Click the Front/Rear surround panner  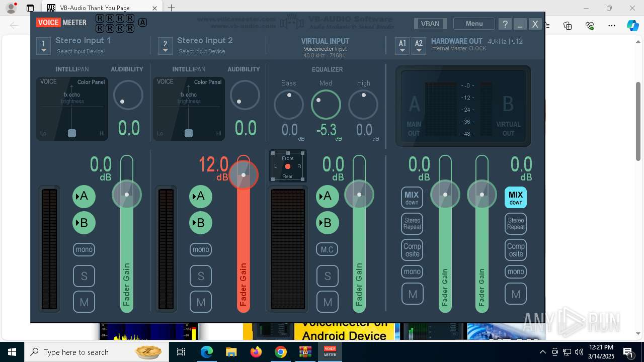click(288, 166)
